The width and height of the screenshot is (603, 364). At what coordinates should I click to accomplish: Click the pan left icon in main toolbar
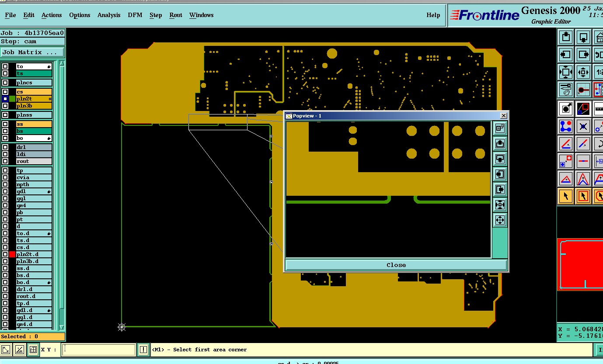pos(566,55)
